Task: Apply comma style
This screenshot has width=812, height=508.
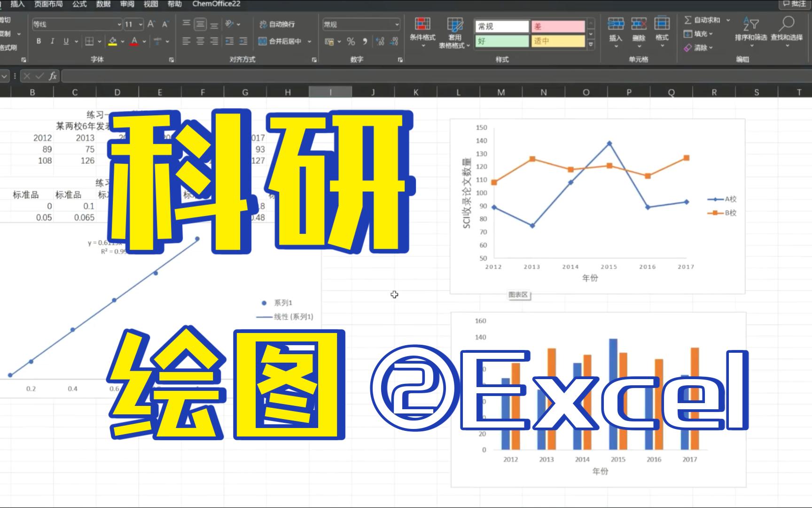Action: pyautogui.click(x=365, y=41)
